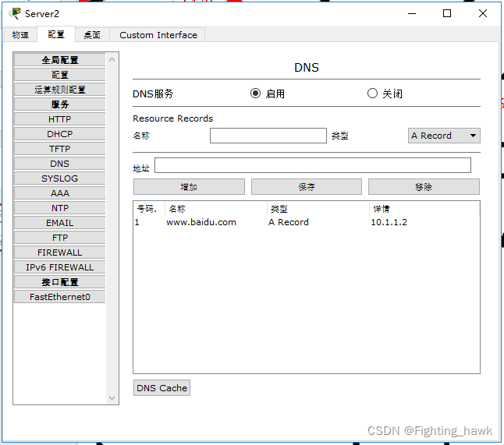This screenshot has width=504, height=445.
Task: Expand the 接口配置 section header
Action: click(x=60, y=282)
